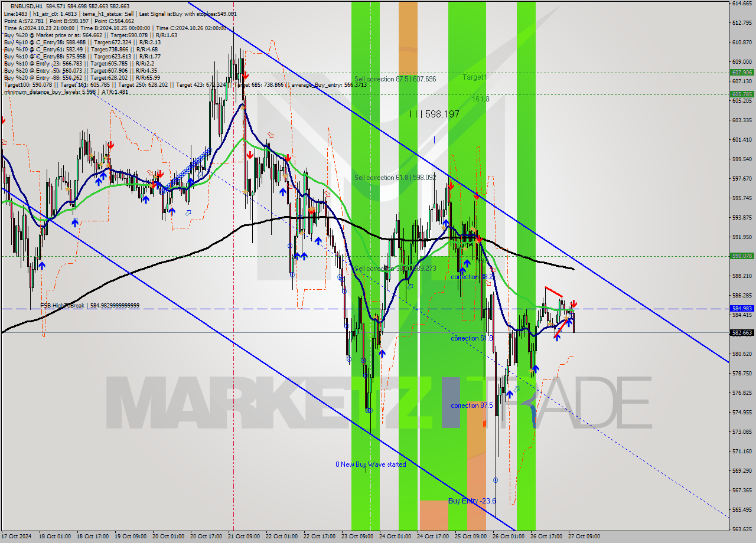756x543 pixels.
Task: Click the 'Target100: 590.078' summary line
Action: pyautogui.click(x=185, y=84)
